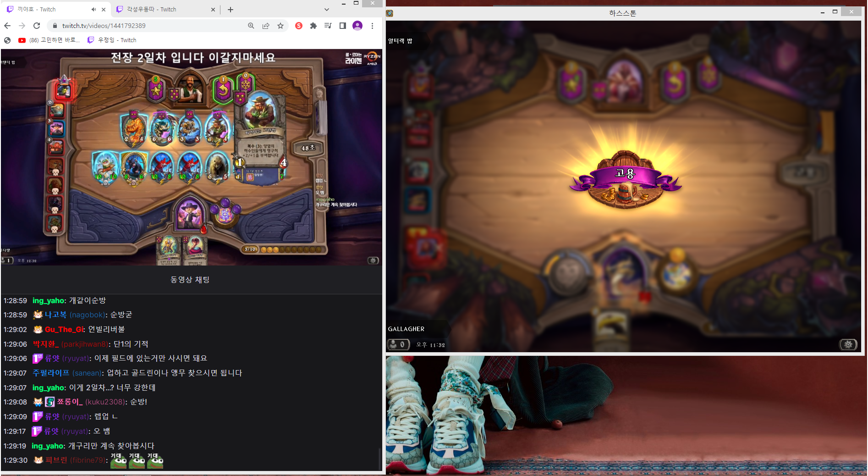This screenshot has height=476, width=868.
Task: Click the 하스스톤 window title bar icon
Action: tap(390, 13)
